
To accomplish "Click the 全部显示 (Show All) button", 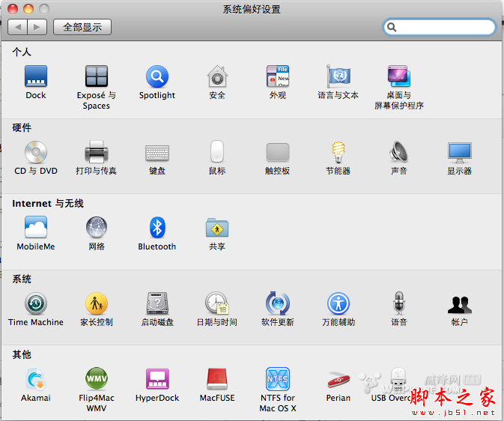I will (82, 27).
